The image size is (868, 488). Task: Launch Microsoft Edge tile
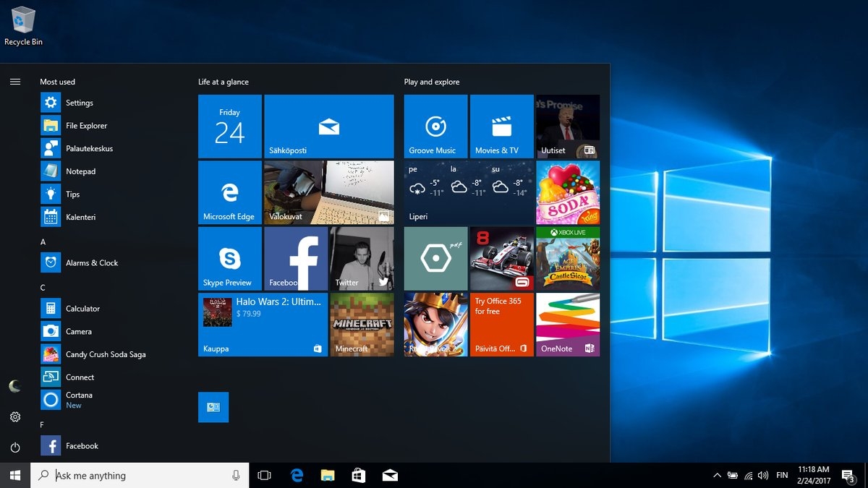pos(230,192)
